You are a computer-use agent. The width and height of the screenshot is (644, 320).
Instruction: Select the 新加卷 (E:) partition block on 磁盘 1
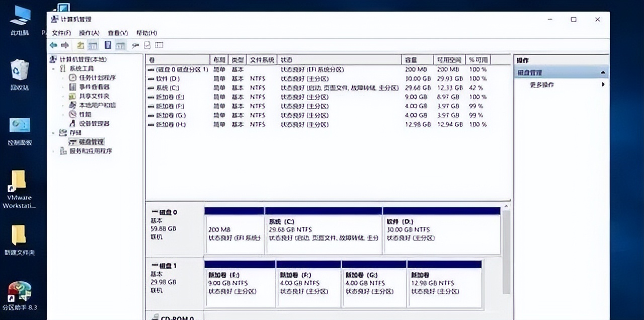coord(239,286)
